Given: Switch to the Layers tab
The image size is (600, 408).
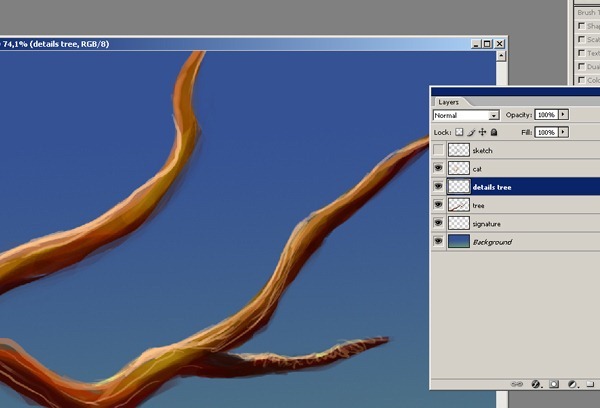Looking at the screenshot, I should [x=448, y=102].
